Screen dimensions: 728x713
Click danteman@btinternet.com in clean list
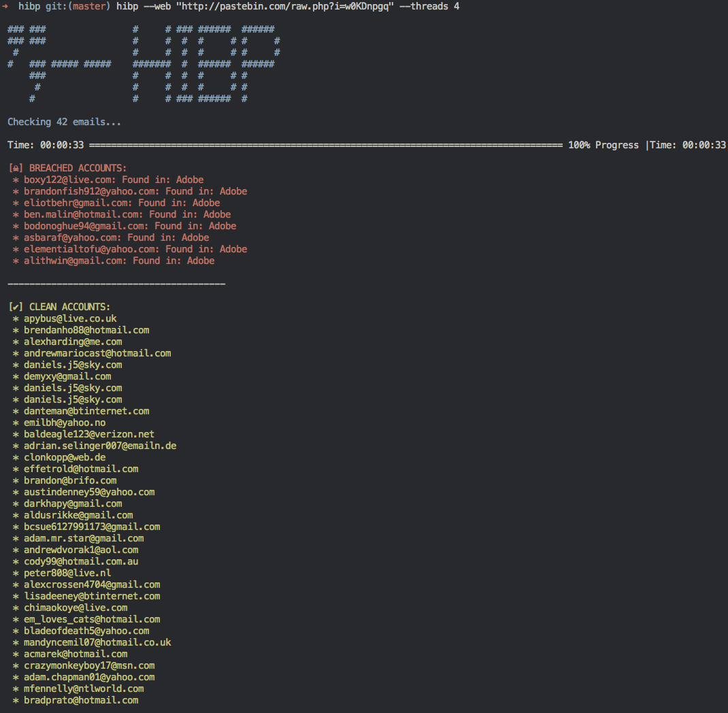click(x=86, y=412)
